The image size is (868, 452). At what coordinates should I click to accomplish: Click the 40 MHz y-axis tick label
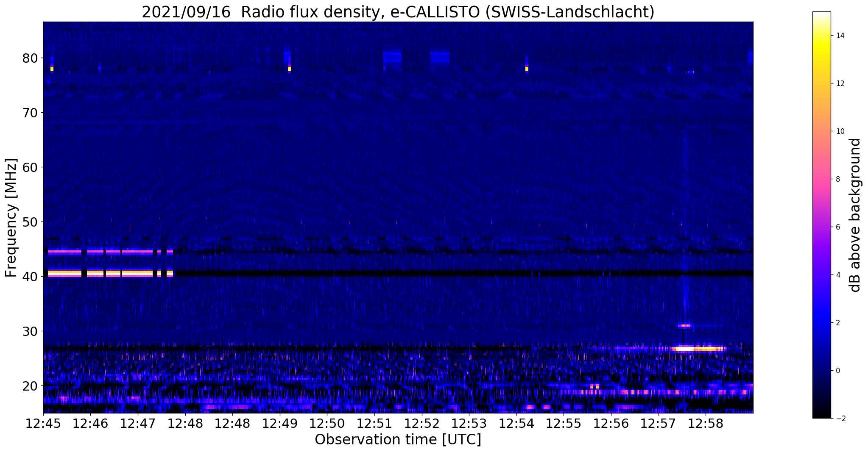pos(31,276)
